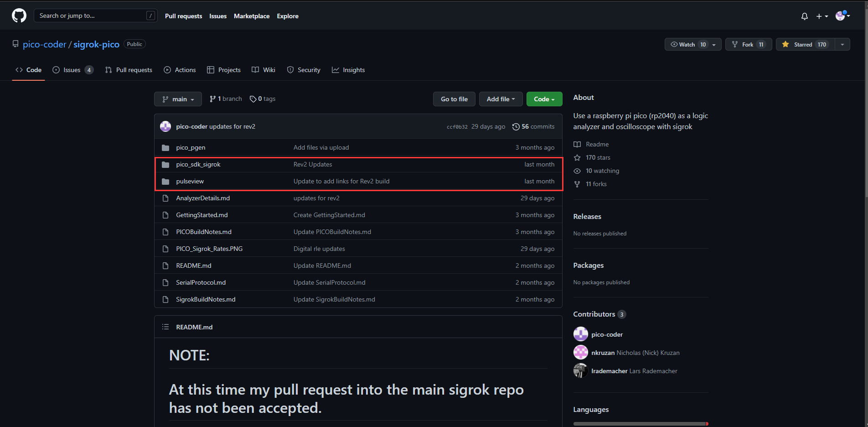Click the branch icon for 1 branch

pos(212,99)
